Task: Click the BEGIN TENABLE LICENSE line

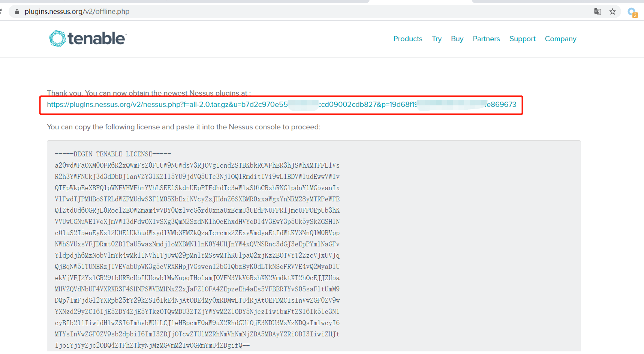Action: click(x=113, y=154)
